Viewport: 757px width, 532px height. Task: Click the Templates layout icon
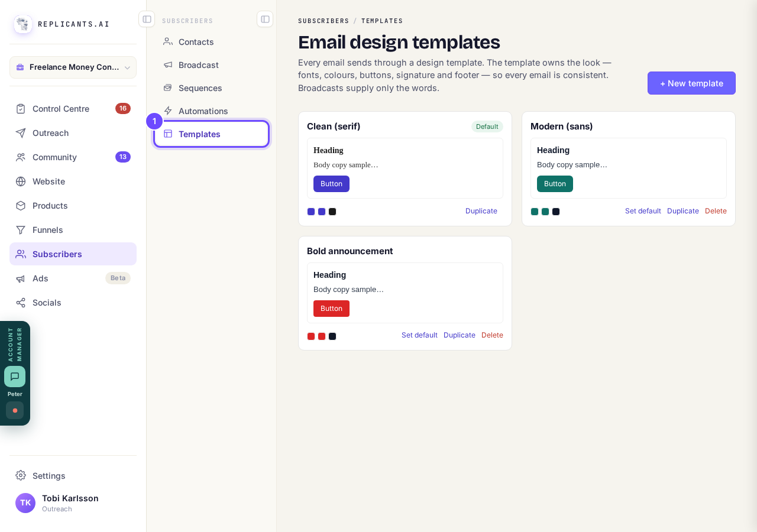(x=168, y=134)
